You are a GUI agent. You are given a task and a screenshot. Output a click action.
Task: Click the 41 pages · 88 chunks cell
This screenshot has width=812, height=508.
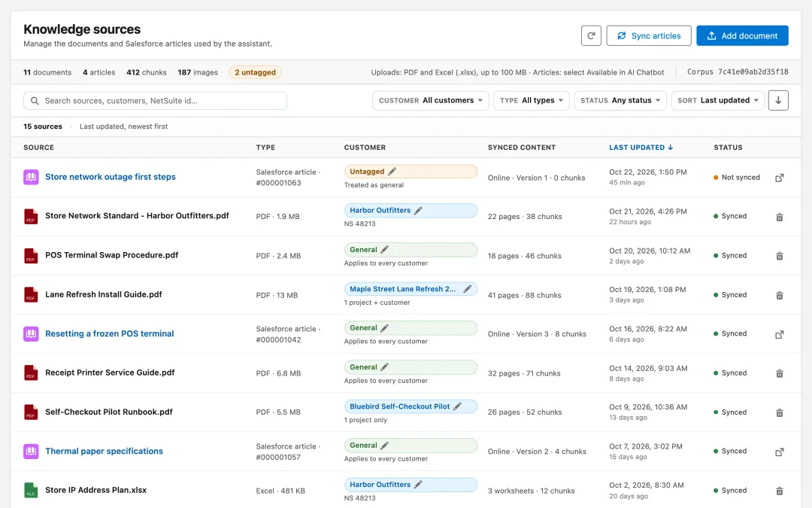[x=524, y=295]
